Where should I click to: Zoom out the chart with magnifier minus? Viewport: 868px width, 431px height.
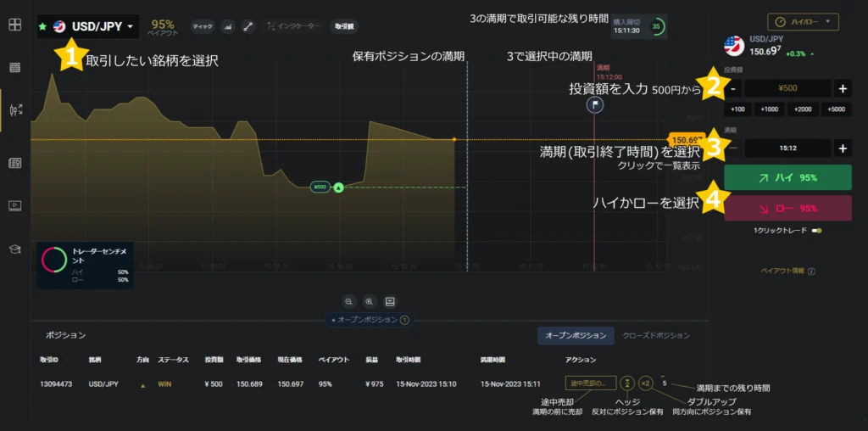point(348,301)
